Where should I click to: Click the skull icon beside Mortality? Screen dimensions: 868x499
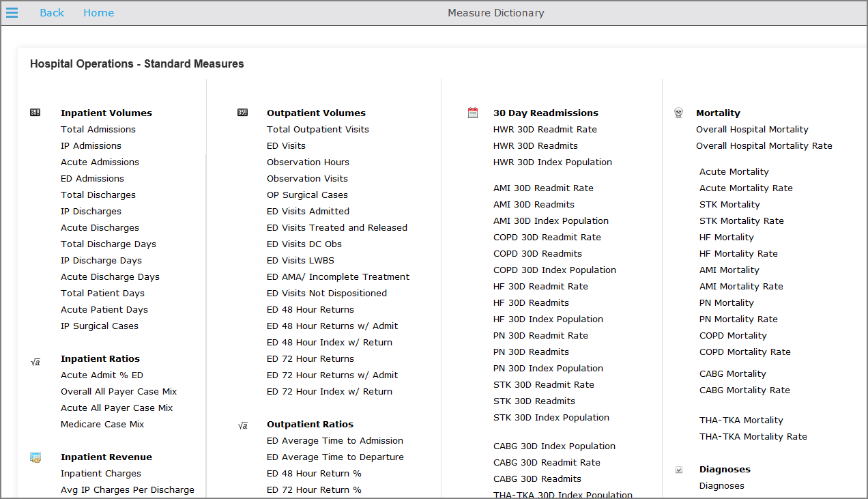click(x=678, y=112)
